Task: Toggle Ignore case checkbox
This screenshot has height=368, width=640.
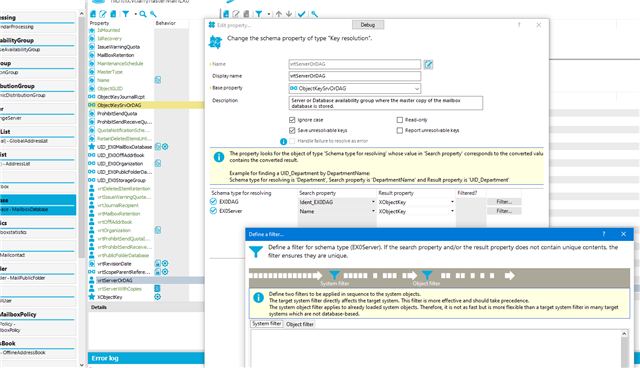Action: [292, 120]
